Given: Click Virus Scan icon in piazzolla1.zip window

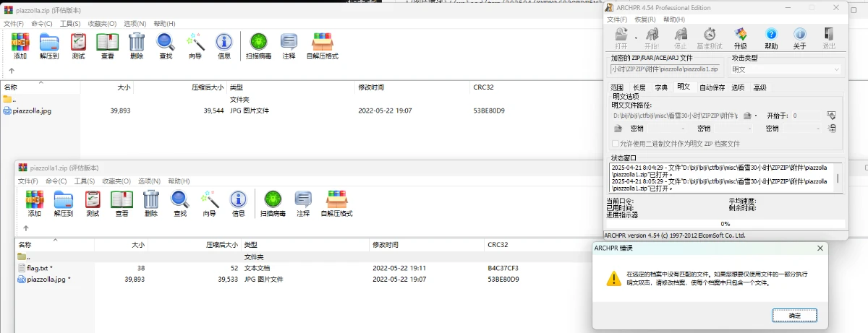Looking at the screenshot, I should point(273,199).
